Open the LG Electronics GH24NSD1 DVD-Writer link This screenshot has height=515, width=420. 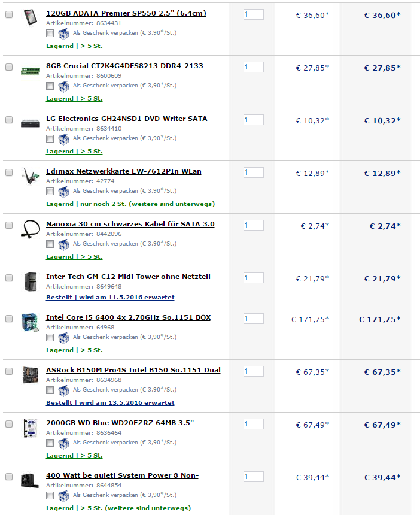click(x=127, y=119)
